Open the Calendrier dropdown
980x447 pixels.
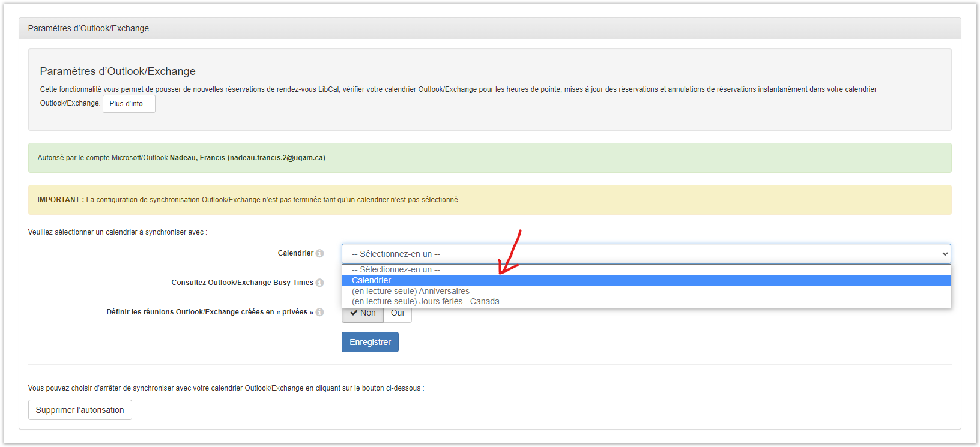(646, 254)
